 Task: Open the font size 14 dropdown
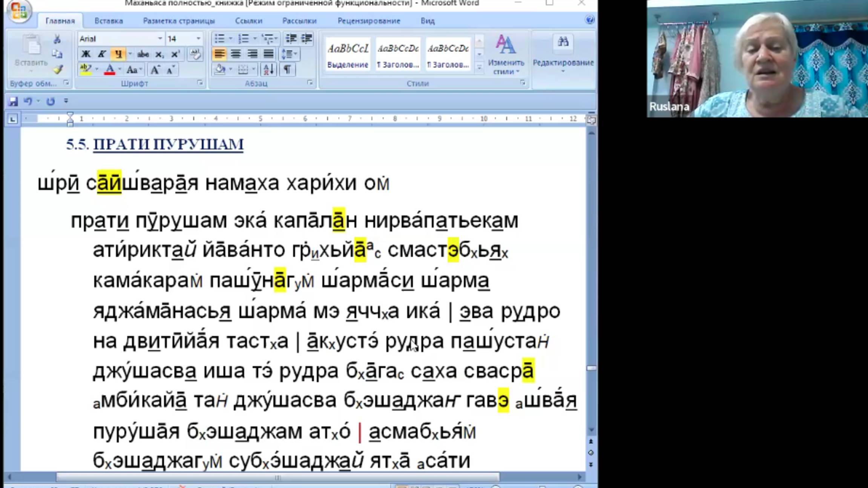[x=198, y=39]
